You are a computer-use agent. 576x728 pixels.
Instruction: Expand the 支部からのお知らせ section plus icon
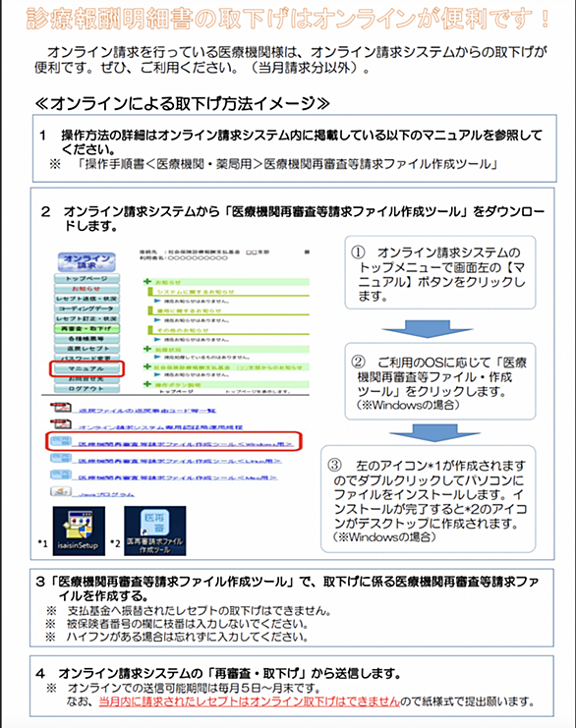147,366
